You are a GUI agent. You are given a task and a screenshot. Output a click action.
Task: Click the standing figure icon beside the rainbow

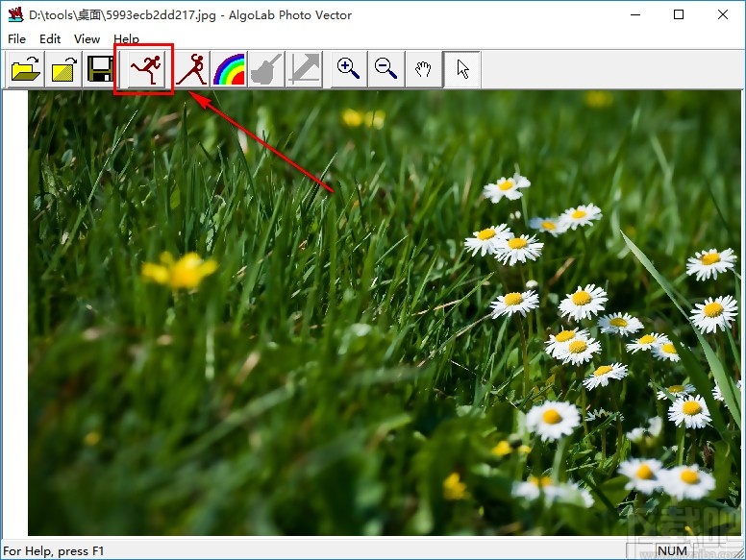click(x=191, y=69)
